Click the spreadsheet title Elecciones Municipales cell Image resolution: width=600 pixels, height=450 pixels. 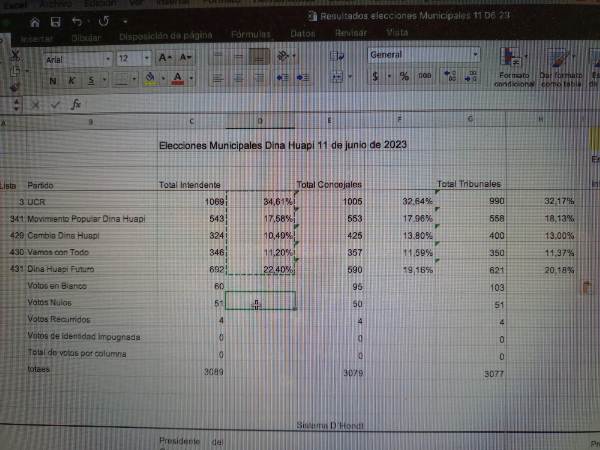pyautogui.click(x=283, y=145)
